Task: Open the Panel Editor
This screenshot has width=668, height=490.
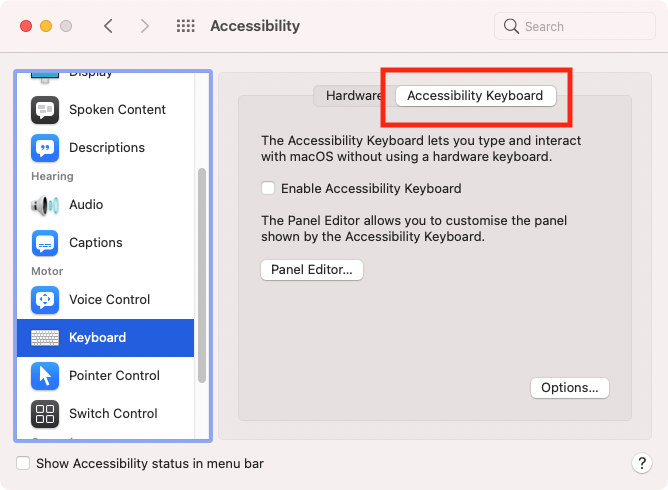Action: (x=312, y=270)
